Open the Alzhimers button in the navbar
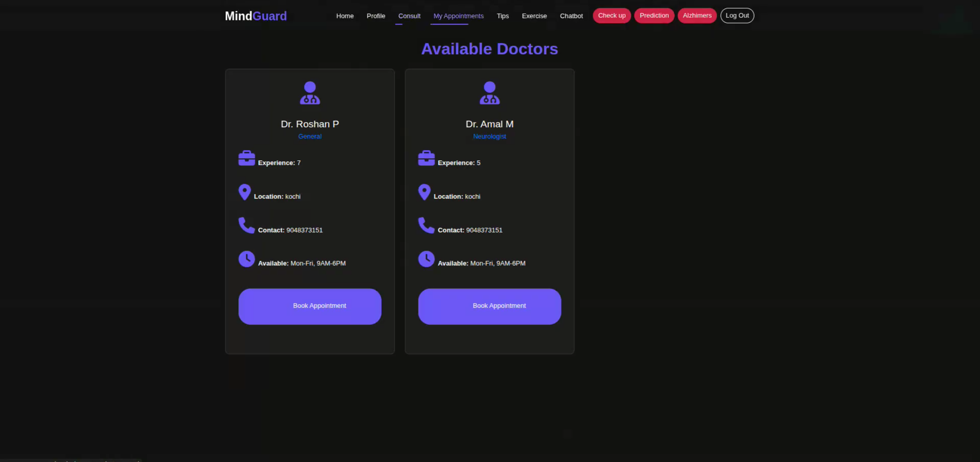The image size is (980, 462). pos(697,16)
